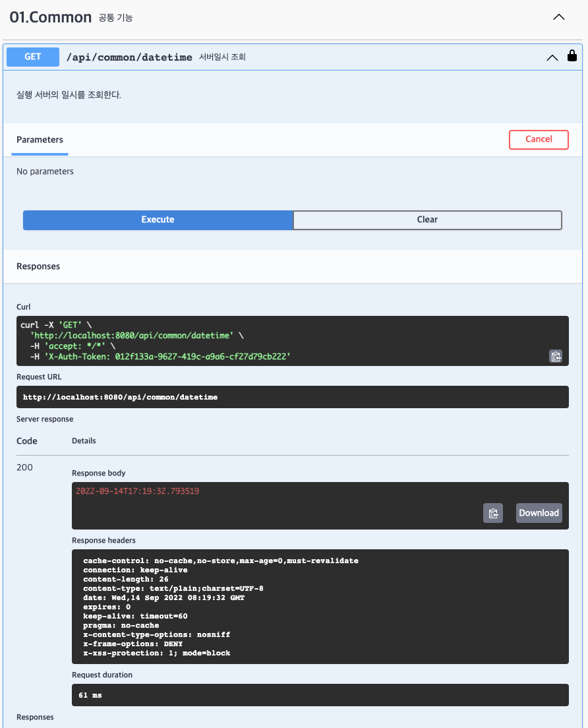
Task: Click the 'No parameters' text
Action: tap(45, 171)
